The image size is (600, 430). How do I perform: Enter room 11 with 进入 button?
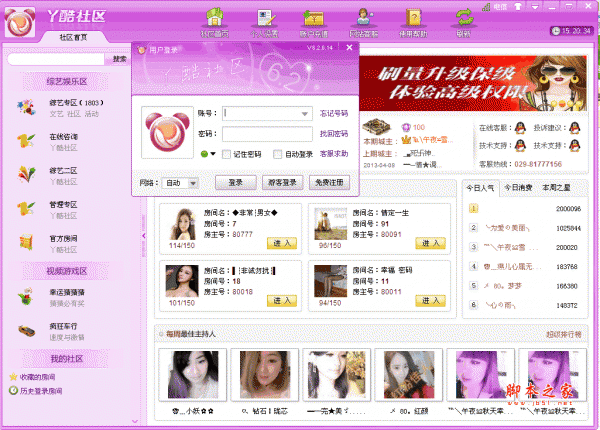pyautogui.click(x=430, y=301)
